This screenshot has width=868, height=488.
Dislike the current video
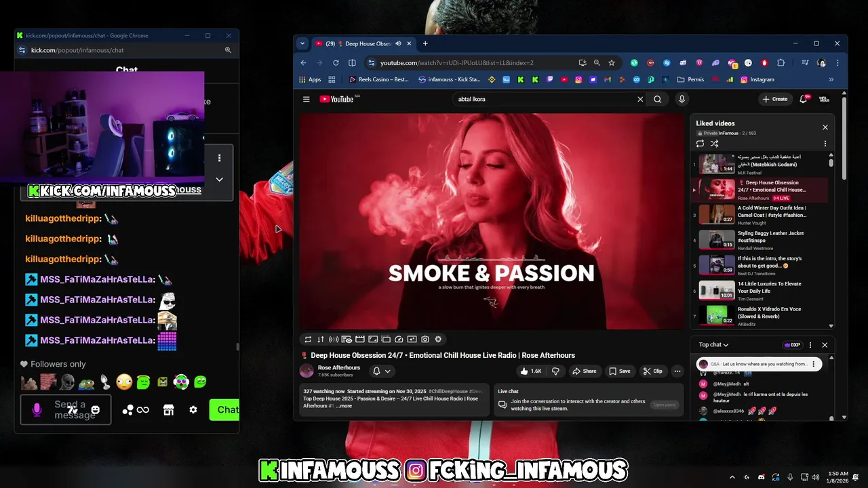tap(555, 371)
